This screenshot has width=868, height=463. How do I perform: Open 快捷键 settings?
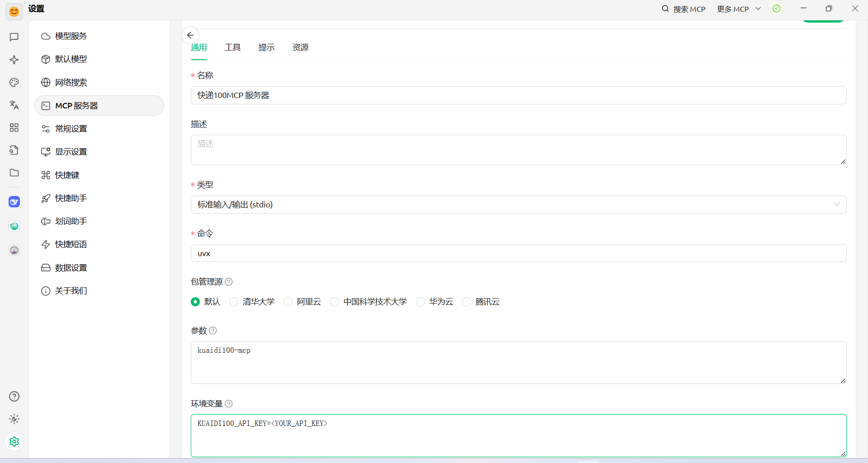coord(99,175)
